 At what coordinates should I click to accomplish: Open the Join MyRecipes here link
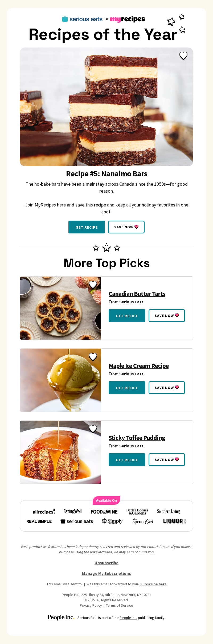click(45, 205)
